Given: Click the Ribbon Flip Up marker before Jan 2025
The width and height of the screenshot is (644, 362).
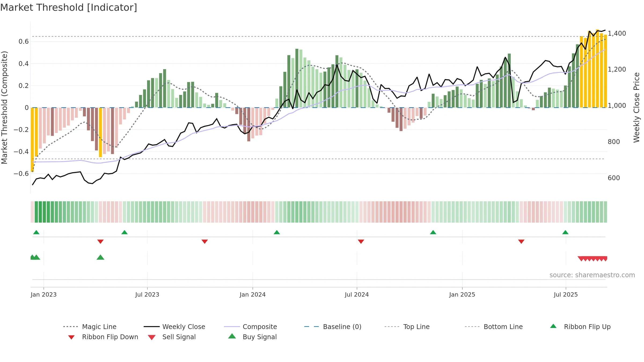Looking at the screenshot, I should pyautogui.click(x=433, y=232).
